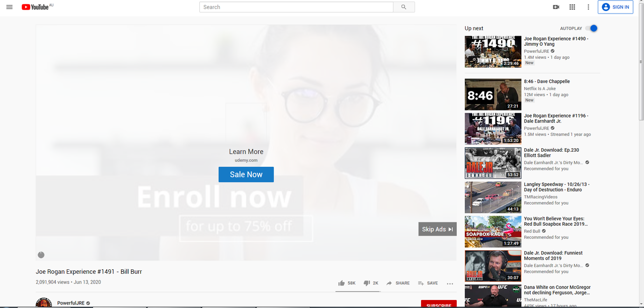Click the SIGN IN button

point(615,7)
